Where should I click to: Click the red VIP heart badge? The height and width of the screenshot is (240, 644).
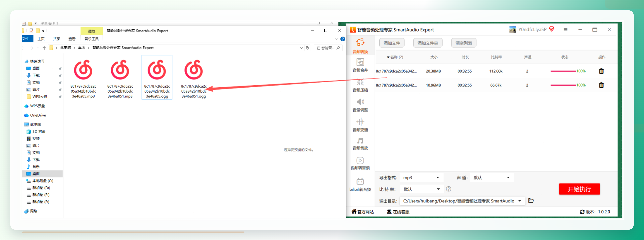click(x=552, y=29)
